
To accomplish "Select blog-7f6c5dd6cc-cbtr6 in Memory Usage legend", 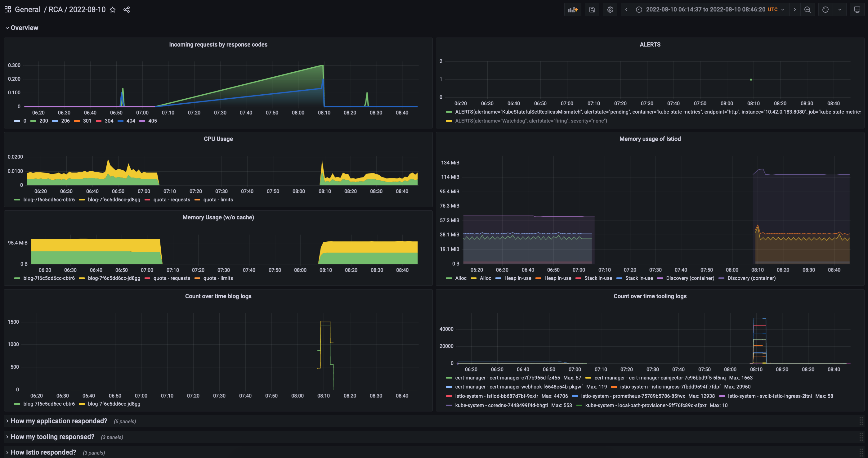I will pos(49,278).
